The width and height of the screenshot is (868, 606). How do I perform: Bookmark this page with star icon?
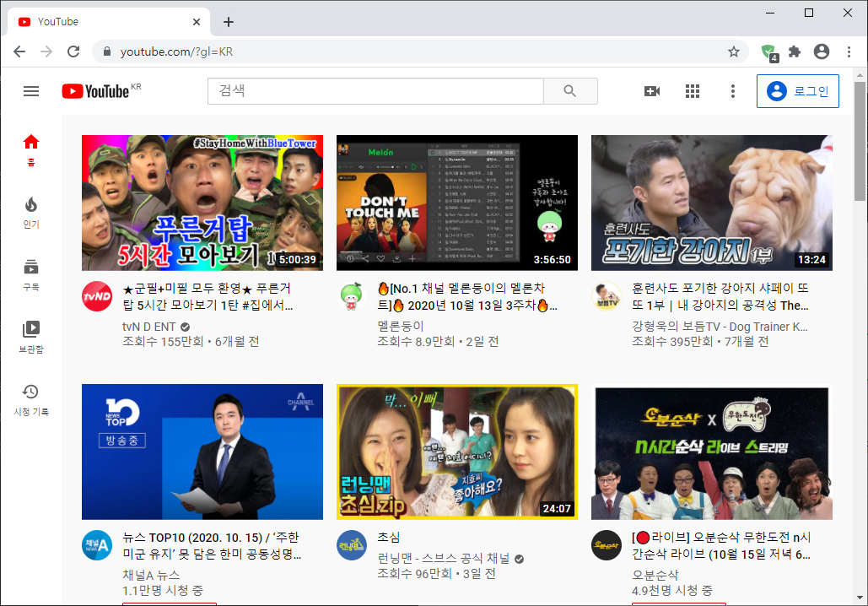pos(734,51)
